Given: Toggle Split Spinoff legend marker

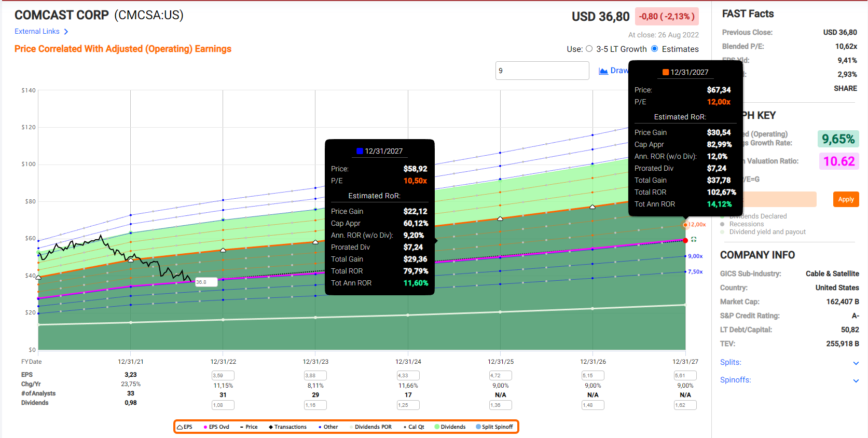Looking at the screenshot, I should (478, 427).
